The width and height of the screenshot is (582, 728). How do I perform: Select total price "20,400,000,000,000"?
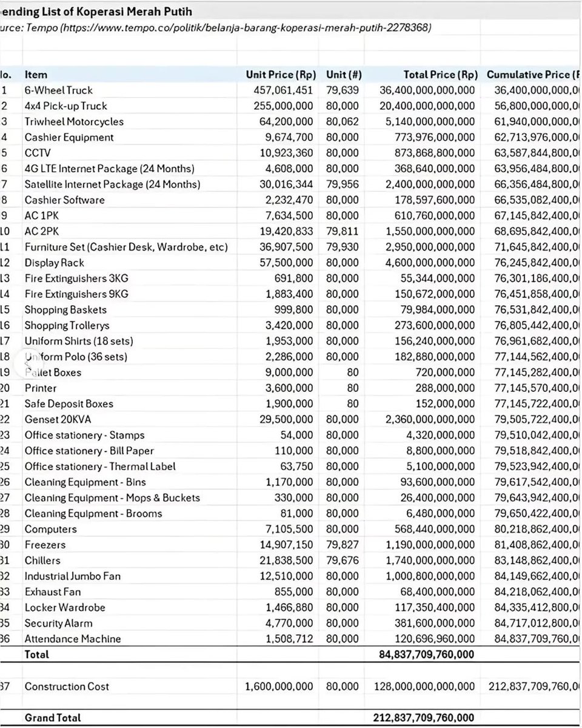(427, 106)
